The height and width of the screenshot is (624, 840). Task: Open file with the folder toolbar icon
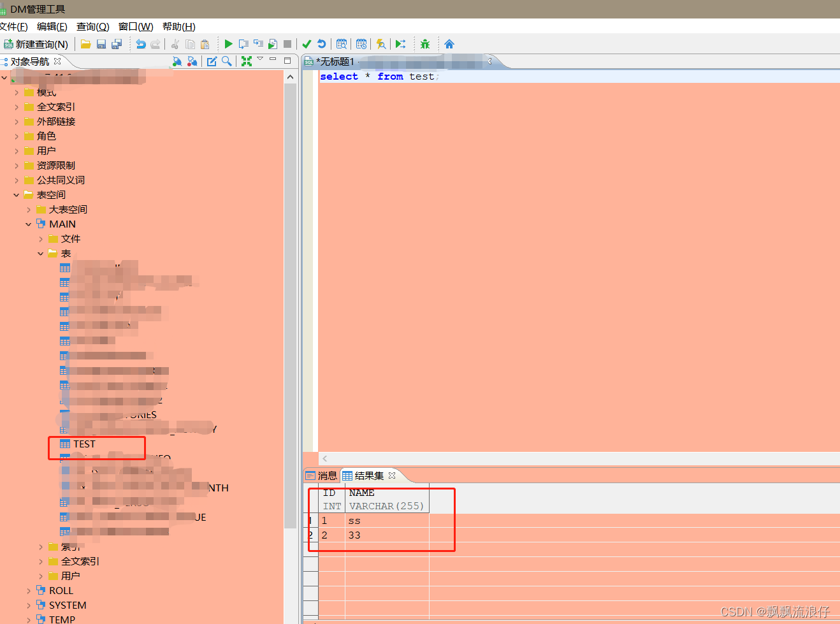coord(85,44)
